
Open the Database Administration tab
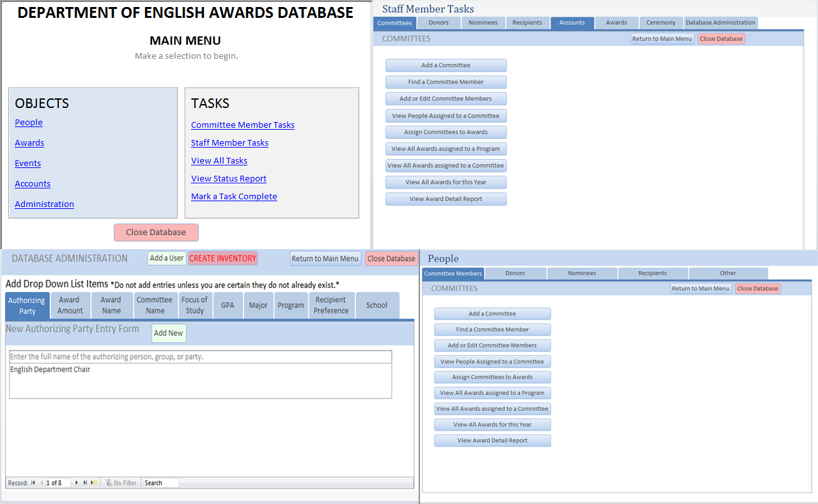720,23
